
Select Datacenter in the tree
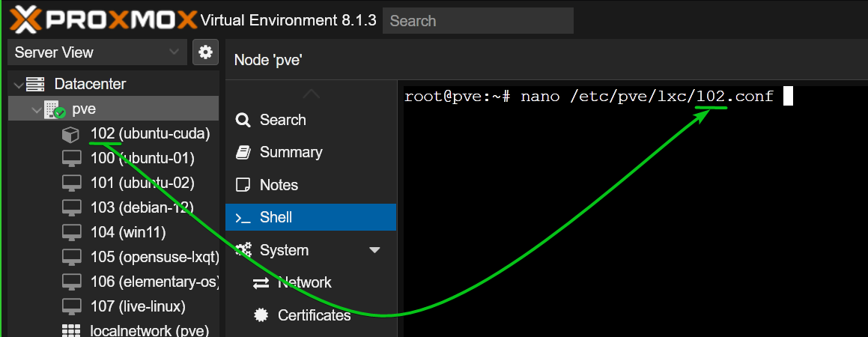coord(90,84)
